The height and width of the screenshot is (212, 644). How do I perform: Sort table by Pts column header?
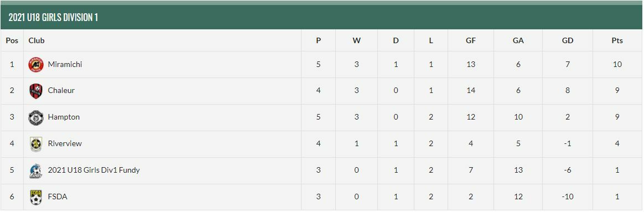pos(617,40)
